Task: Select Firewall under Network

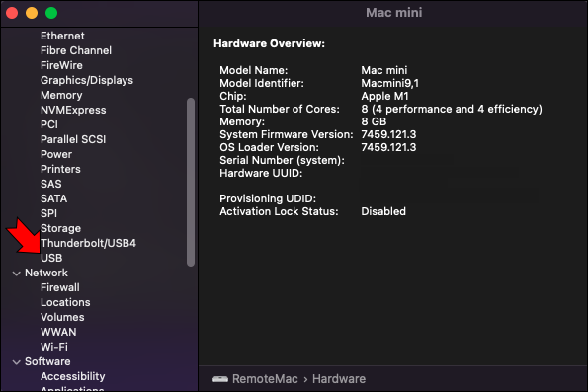Action: click(60, 287)
